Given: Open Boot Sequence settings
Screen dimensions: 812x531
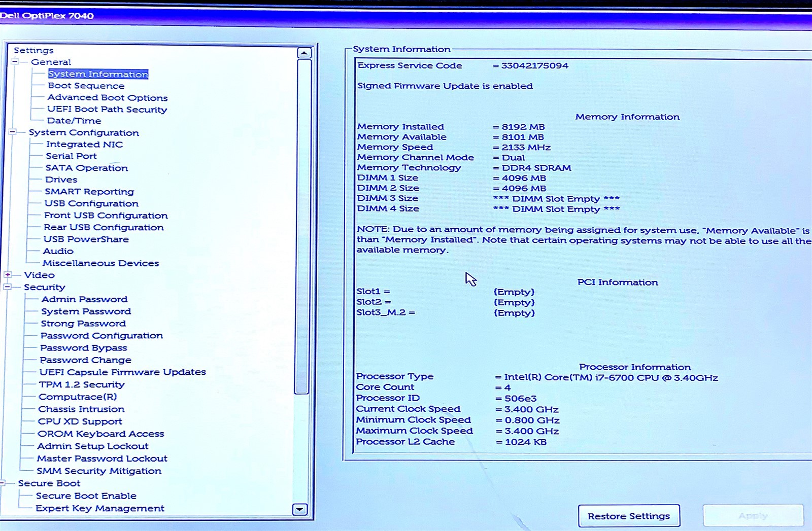Looking at the screenshot, I should 86,86.
